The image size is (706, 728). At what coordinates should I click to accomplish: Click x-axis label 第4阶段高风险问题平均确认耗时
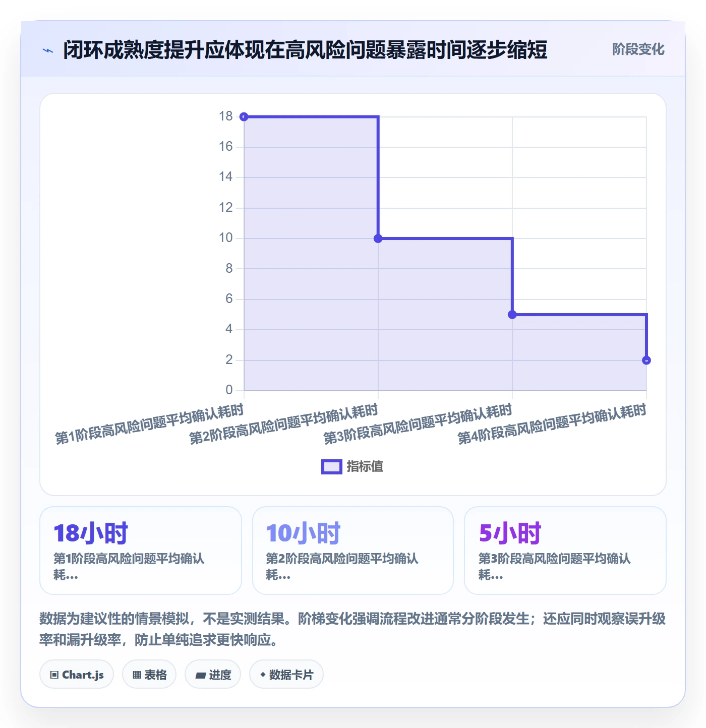coord(552,424)
